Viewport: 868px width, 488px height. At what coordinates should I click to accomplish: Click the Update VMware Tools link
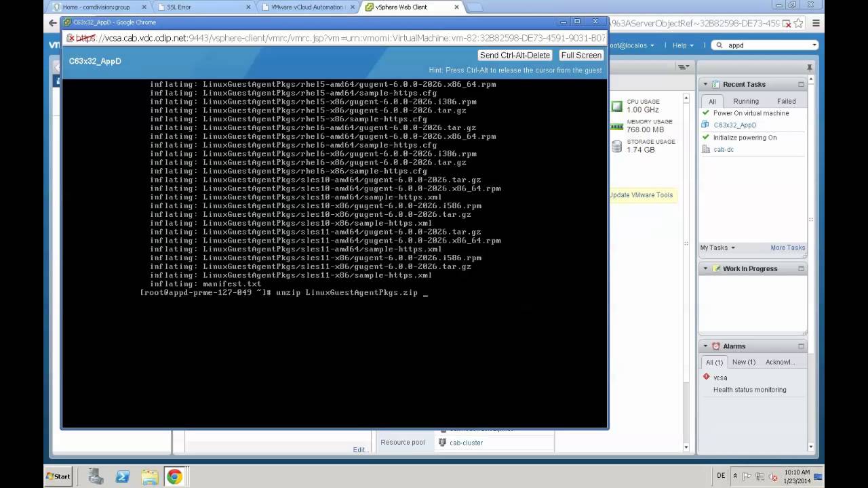pyautogui.click(x=641, y=195)
